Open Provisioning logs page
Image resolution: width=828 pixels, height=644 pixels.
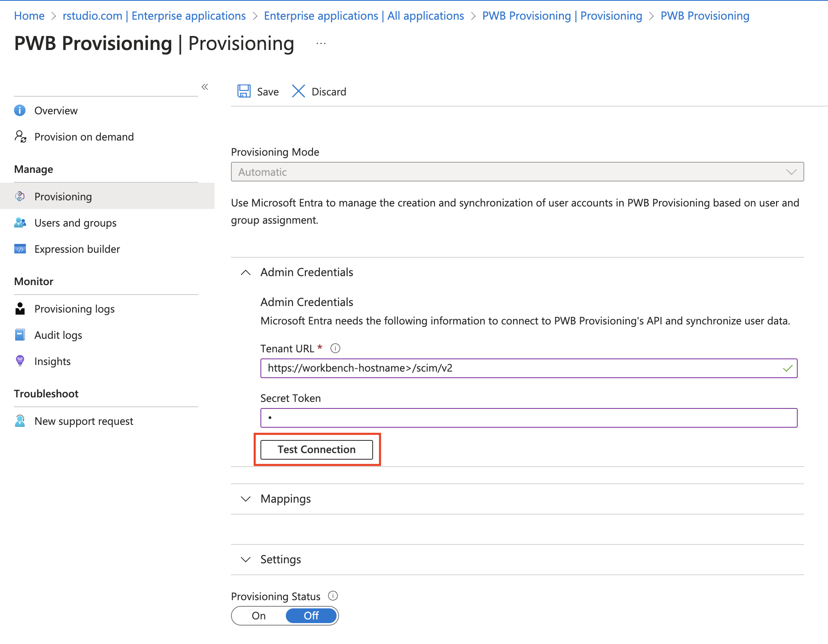click(75, 308)
